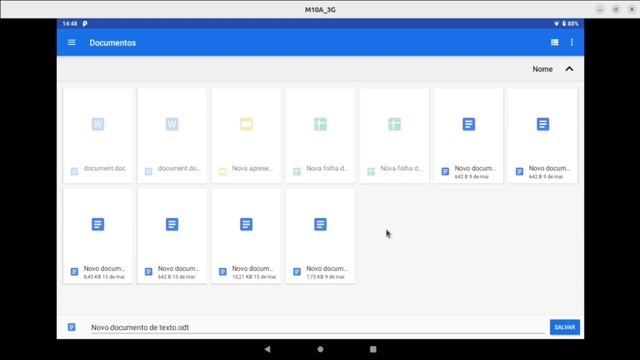The image size is (640, 360).
Task: Select the 8,43 KB Novo docum file card
Action: pos(98,236)
